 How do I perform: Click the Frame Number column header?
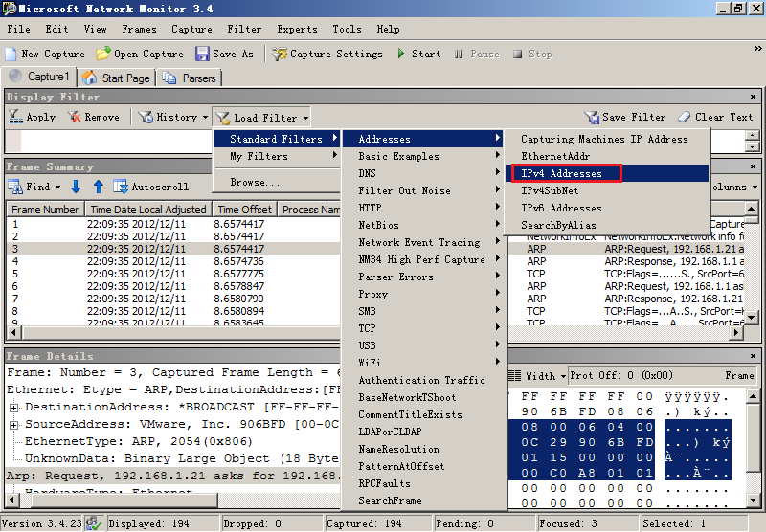point(45,210)
